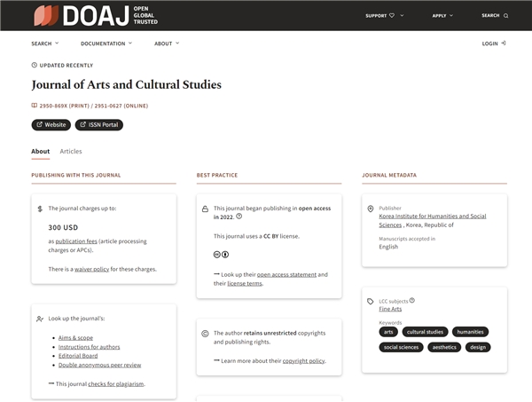This screenshot has width=532, height=402.
Task: Expand the Documentation menu
Action: [106, 43]
